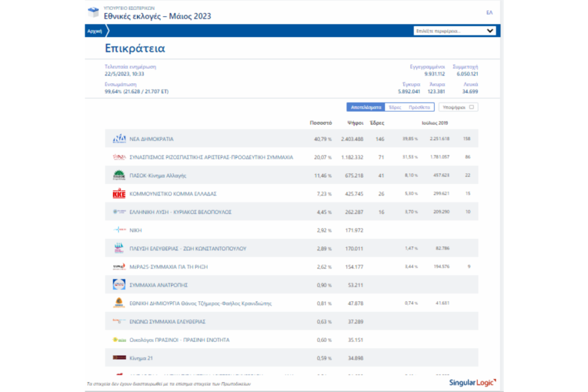Open the ΝΙΚΗ party results link

point(136,230)
